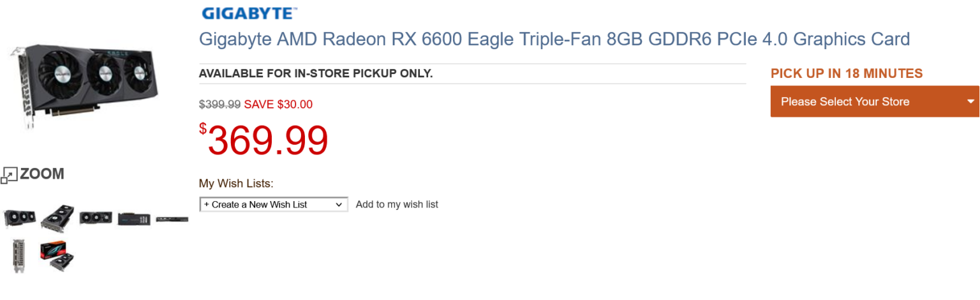The image size is (980, 300).
Task: Click the in-store pickup only notice
Action: coord(316,73)
